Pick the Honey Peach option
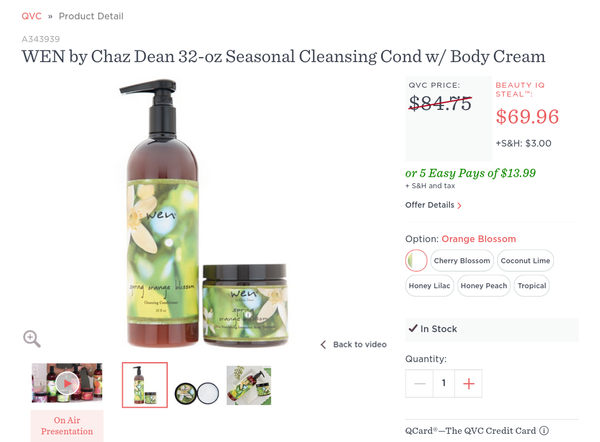The image size is (600, 442). click(x=484, y=285)
